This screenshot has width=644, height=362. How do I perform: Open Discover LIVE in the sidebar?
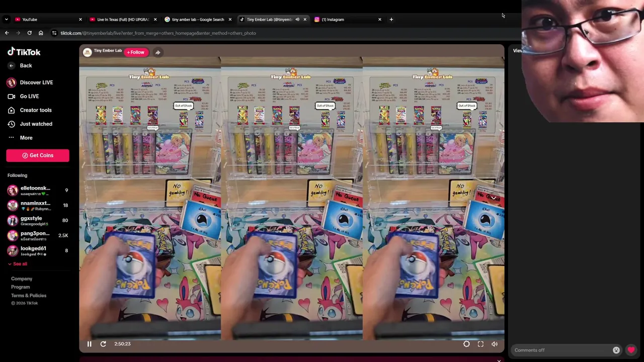click(x=30, y=82)
